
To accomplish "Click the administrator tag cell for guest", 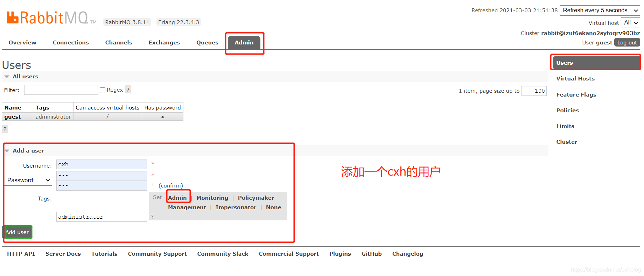I will coord(53,117).
